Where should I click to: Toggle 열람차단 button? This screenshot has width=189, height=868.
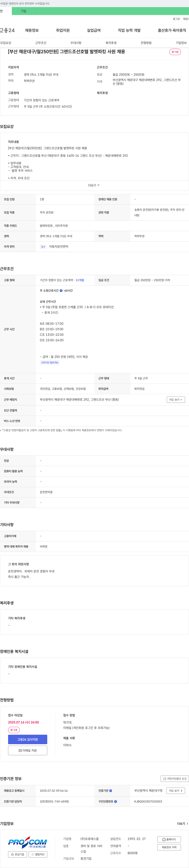38,854
